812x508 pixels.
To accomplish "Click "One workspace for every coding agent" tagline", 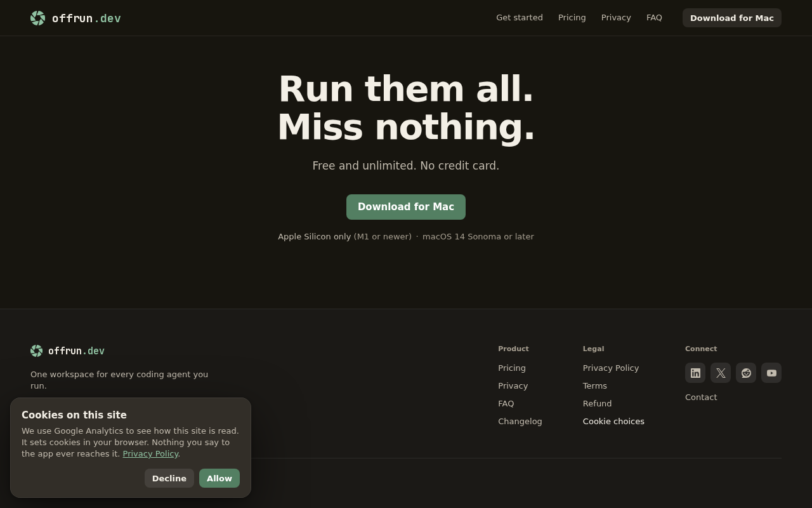I will [119, 380].
